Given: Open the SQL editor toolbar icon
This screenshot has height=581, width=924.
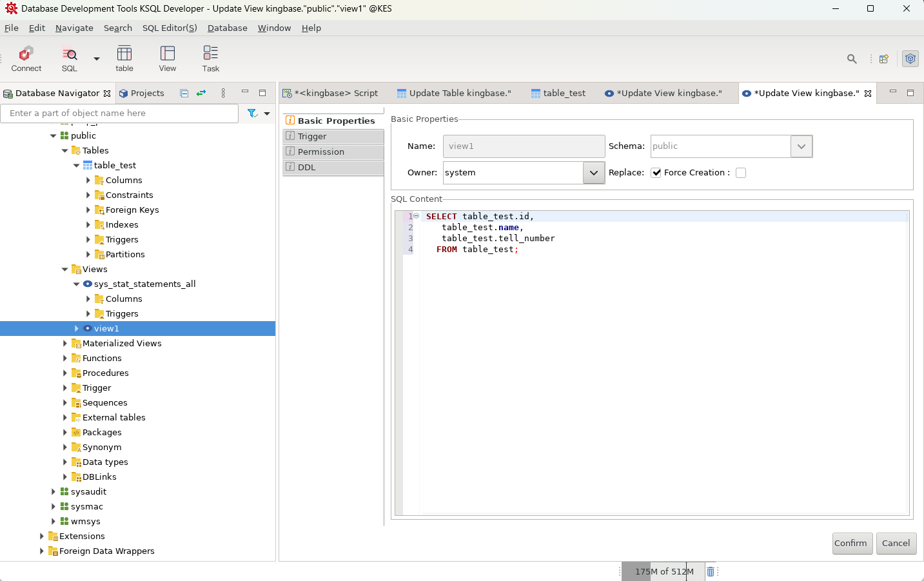Looking at the screenshot, I should (69, 59).
